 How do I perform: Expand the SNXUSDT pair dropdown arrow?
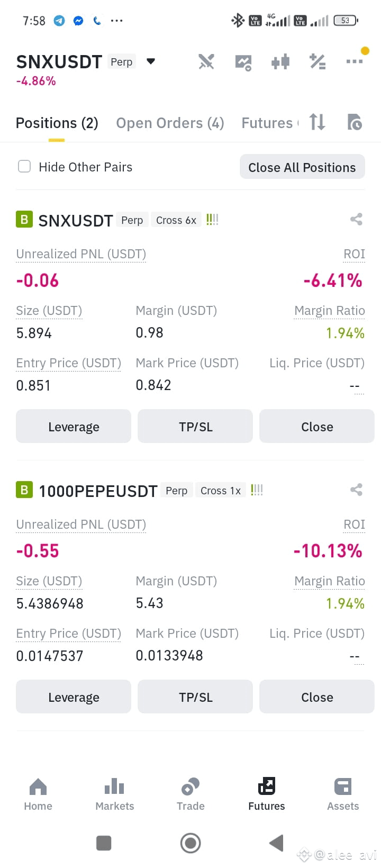pos(151,62)
